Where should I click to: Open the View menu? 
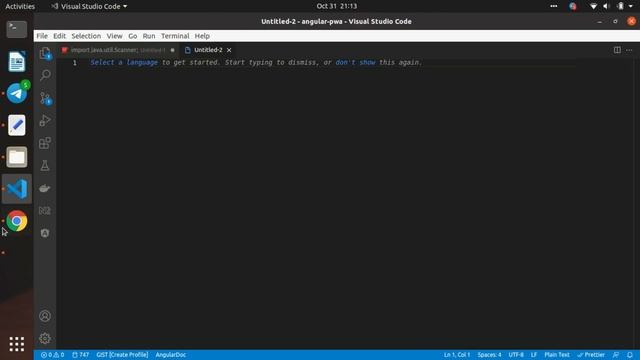114,36
